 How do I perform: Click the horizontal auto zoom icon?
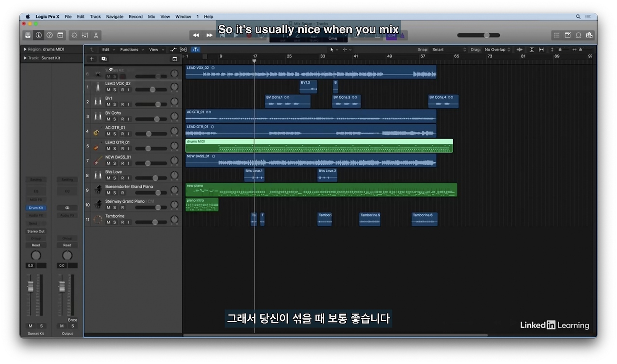click(x=541, y=50)
